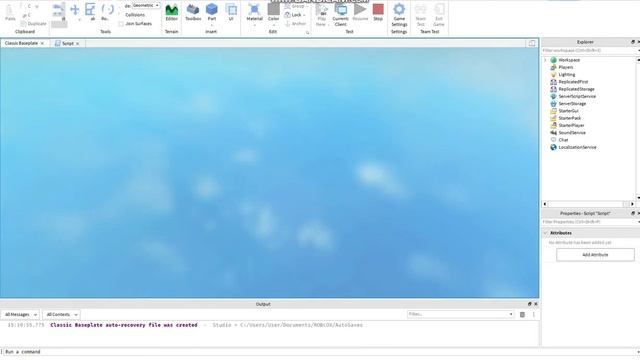Click the Paste button in Clipboard
The height and width of the screenshot is (360, 640).
click(x=10, y=13)
